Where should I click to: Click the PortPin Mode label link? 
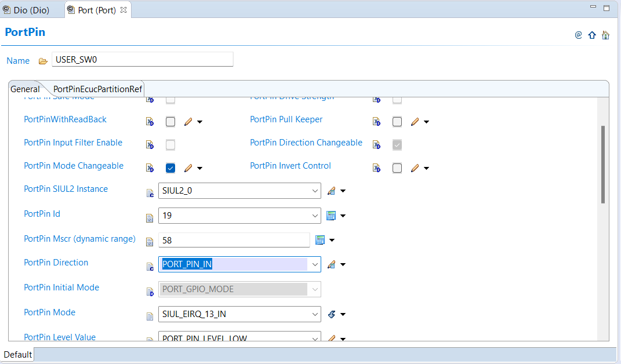click(x=49, y=312)
